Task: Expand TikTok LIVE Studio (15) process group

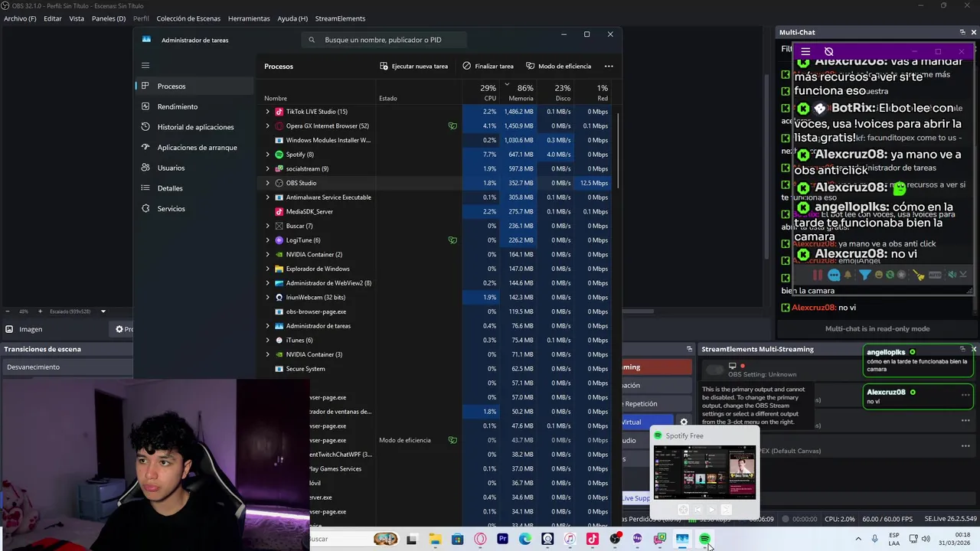Action: (x=268, y=112)
